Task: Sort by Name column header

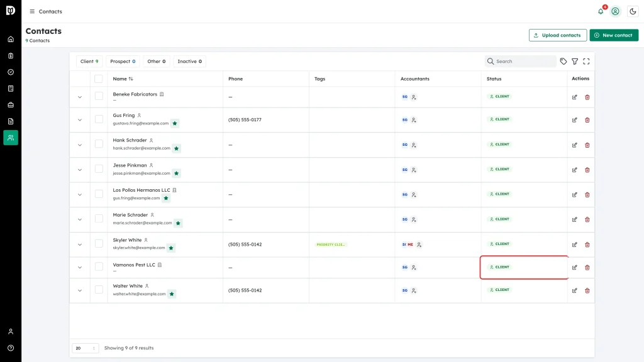Action: click(123, 79)
